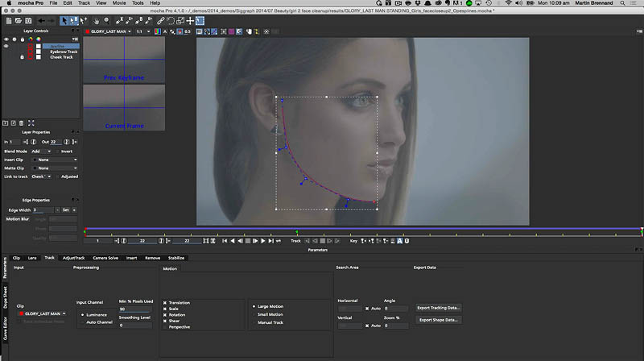Open the Blend Mode dropdown
This screenshot has width=644, height=361.
point(43,151)
